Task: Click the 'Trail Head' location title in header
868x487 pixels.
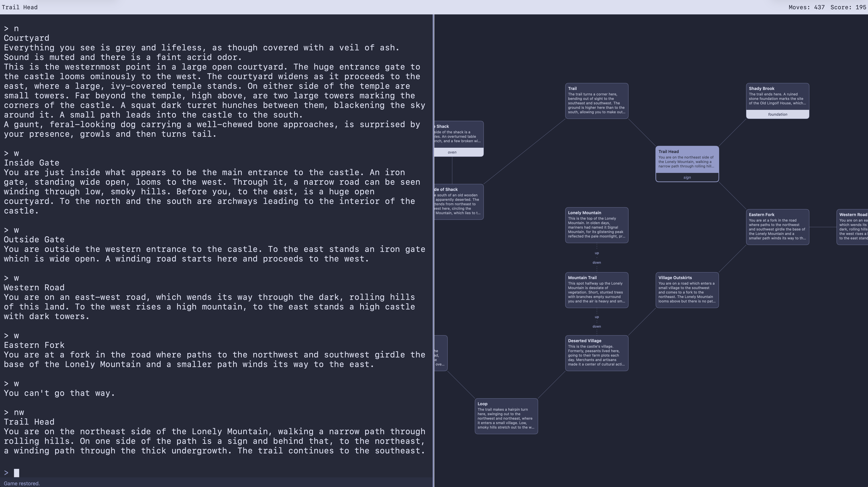Action: tap(20, 7)
